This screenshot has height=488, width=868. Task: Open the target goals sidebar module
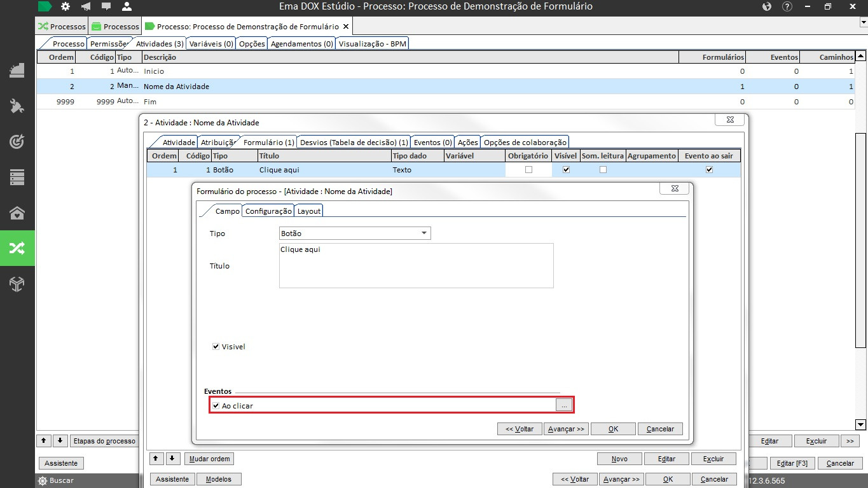pyautogui.click(x=17, y=142)
